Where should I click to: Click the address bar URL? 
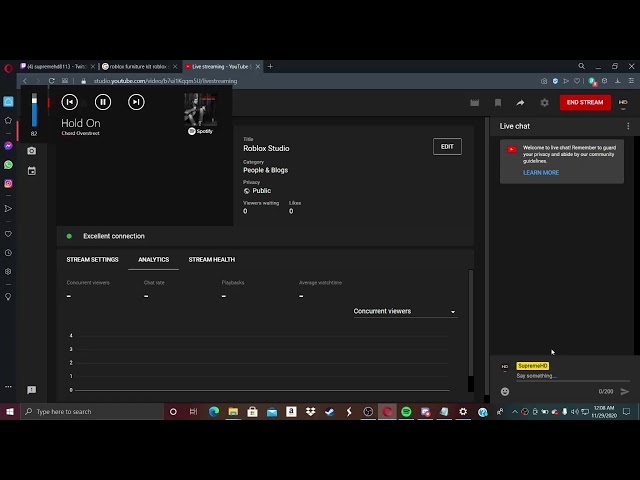pyautogui.click(x=165, y=81)
